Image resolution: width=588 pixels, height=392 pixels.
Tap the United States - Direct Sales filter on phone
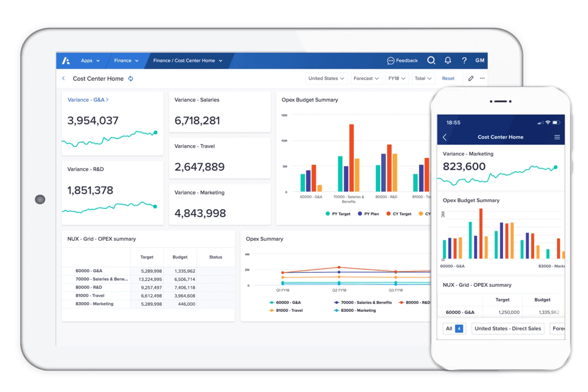[x=508, y=328]
